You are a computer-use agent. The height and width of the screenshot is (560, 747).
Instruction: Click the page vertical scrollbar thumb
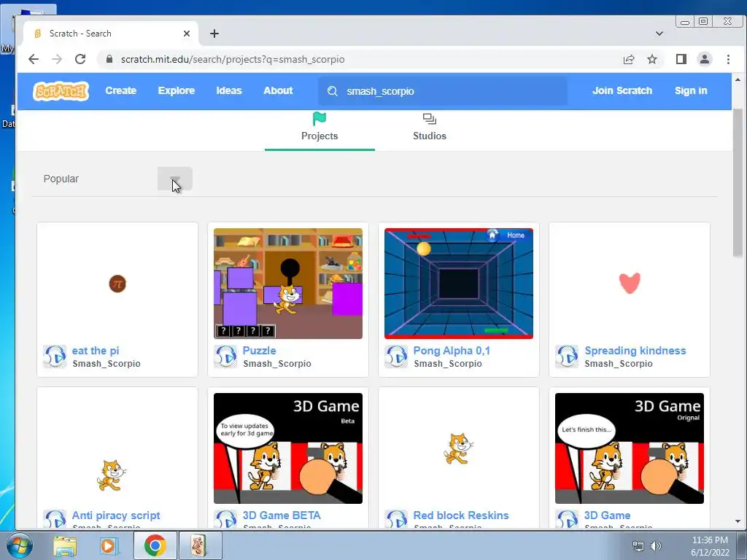(x=738, y=183)
